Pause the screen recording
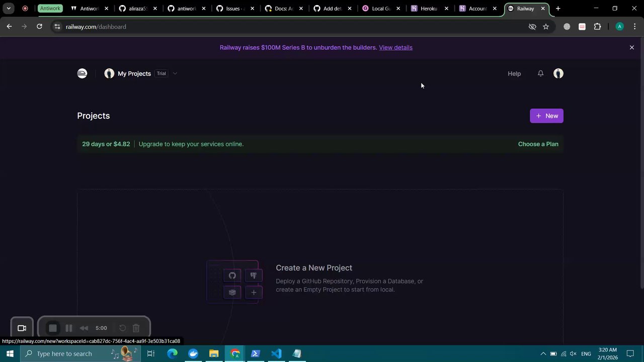 pos(69,328)
